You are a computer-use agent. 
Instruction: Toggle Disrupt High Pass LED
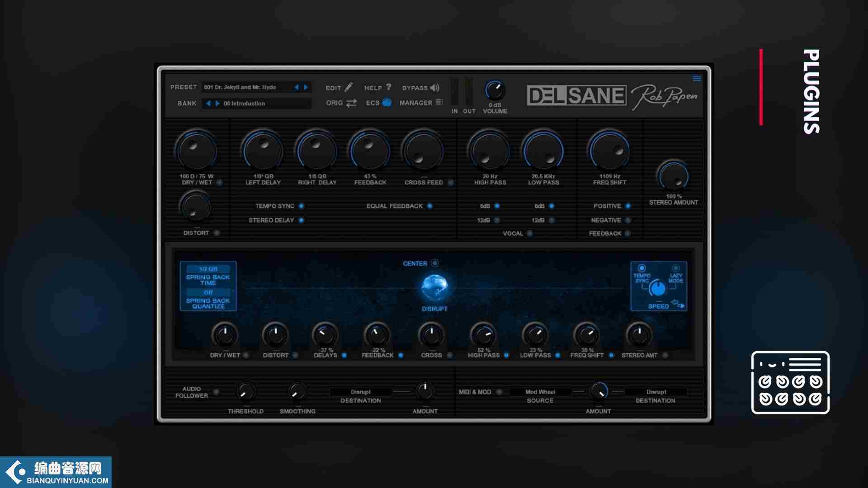click(506, 355)
